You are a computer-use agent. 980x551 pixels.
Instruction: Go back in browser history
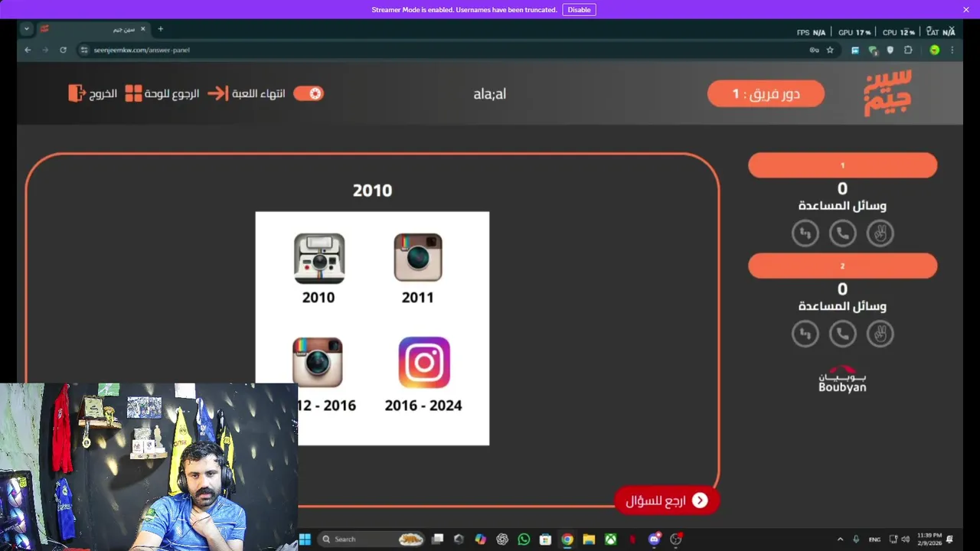point(28,50)
